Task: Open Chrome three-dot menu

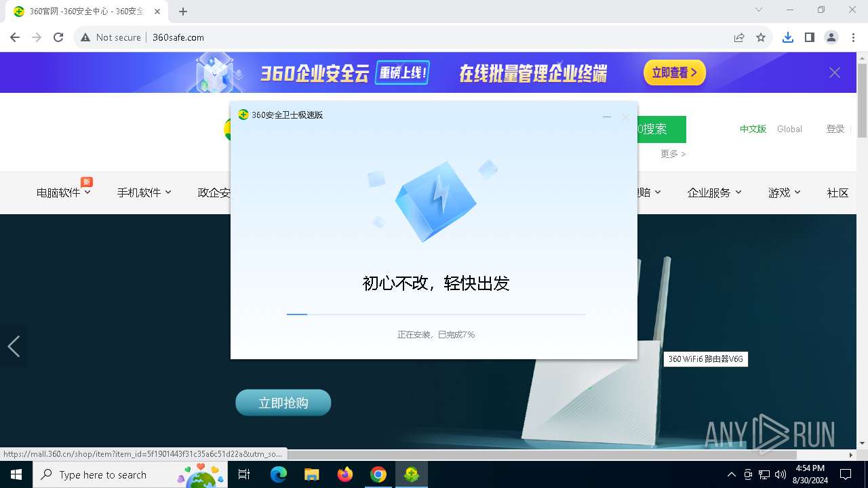Action: tap(853, 37)
